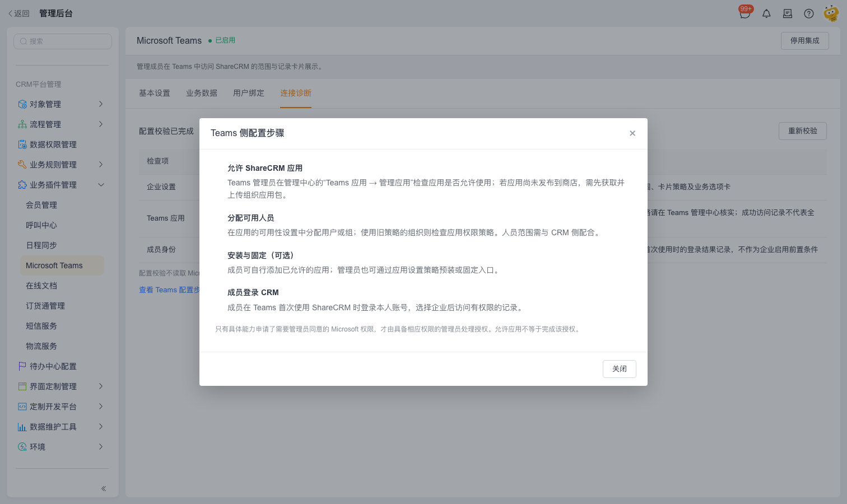847x504 pixels.
Task: Focus the sidebar 搜索 field
Action: pos(63,41)
